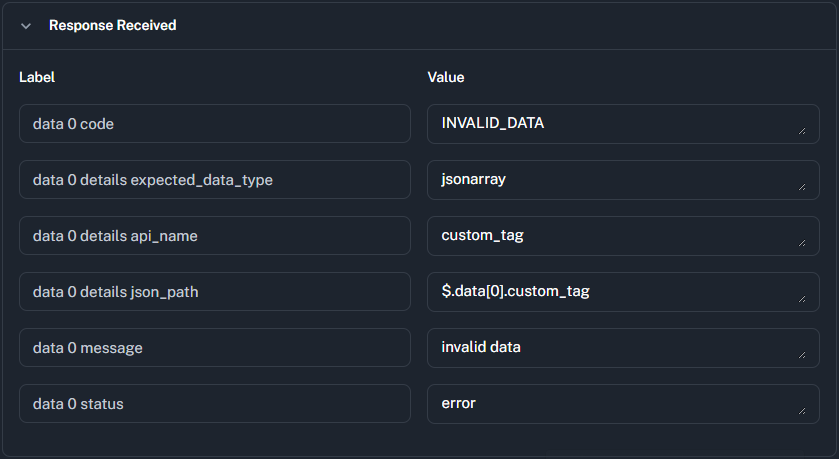The width and height of the screenshot is (839, 459).
Task: Click resize grip on jsonarray textarea
Action: coord(802,186)
